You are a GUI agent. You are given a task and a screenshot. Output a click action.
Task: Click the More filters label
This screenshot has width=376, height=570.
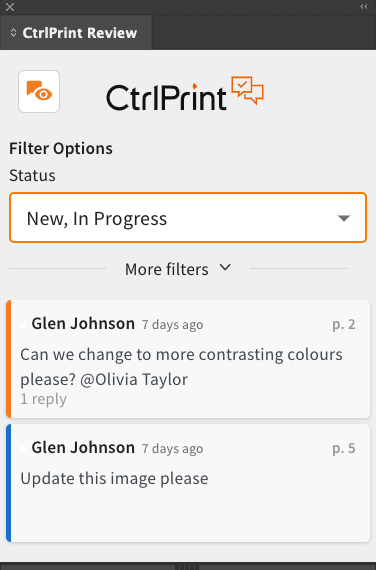[167, 269]
